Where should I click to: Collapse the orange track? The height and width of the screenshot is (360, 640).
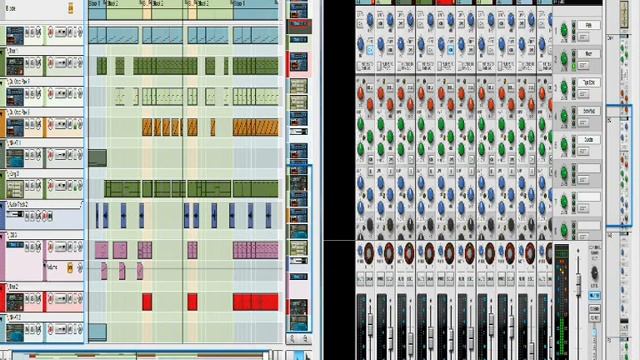2,113
